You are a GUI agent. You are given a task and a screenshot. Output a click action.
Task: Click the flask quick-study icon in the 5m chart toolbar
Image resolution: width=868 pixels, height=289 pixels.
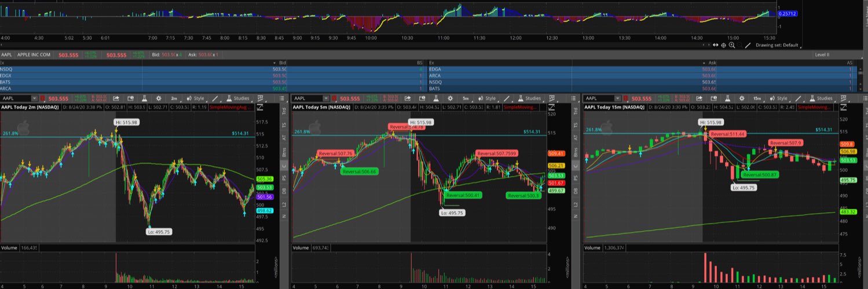[x=436, y=98]
